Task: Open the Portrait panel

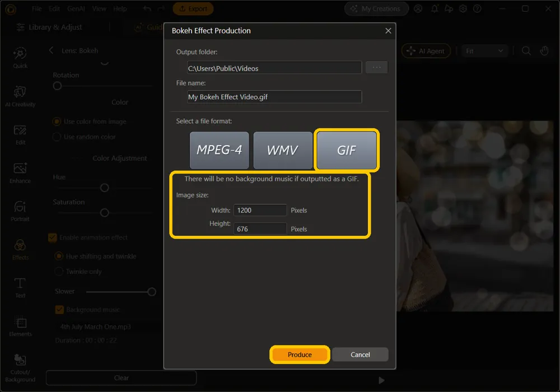Action: 20,211
